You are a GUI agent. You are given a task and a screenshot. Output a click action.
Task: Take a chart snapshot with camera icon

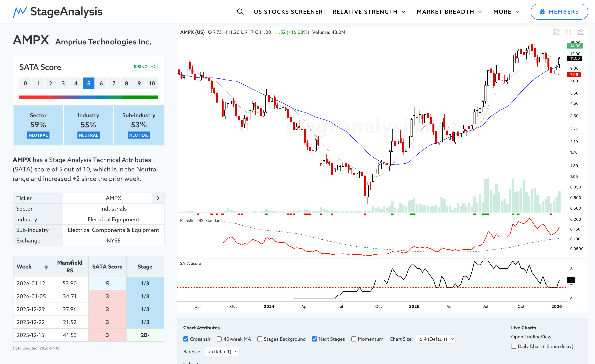[581, 32]
